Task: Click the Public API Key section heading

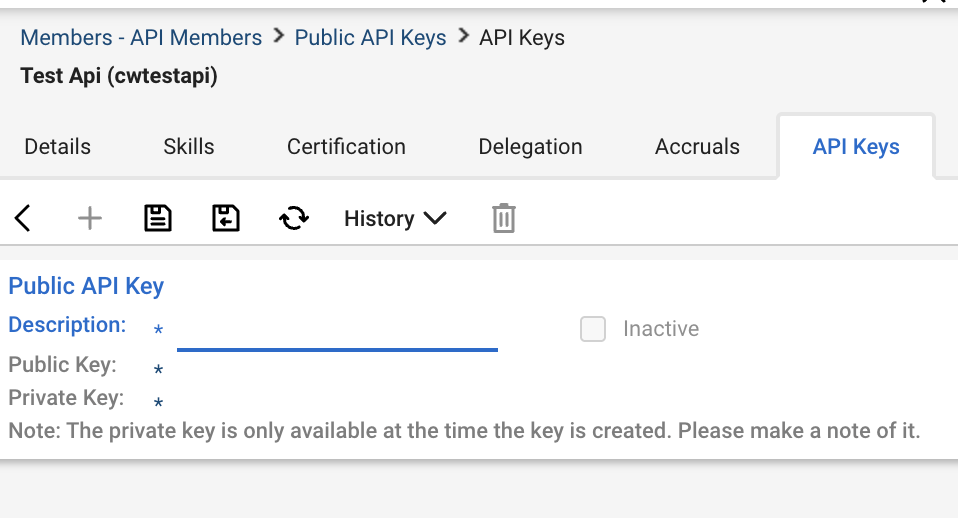Action: [86, 286]
